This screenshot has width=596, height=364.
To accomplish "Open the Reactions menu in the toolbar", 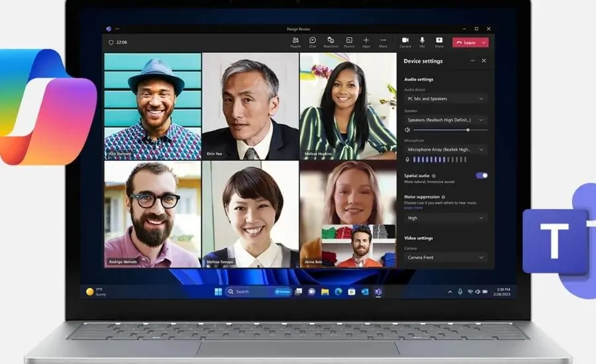I will coord(330,42).
